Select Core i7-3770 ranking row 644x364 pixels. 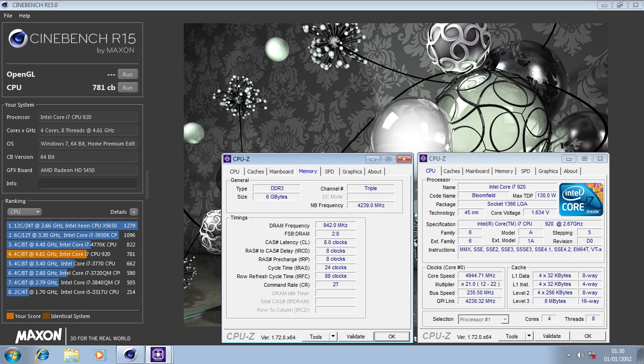pos(72,264)
